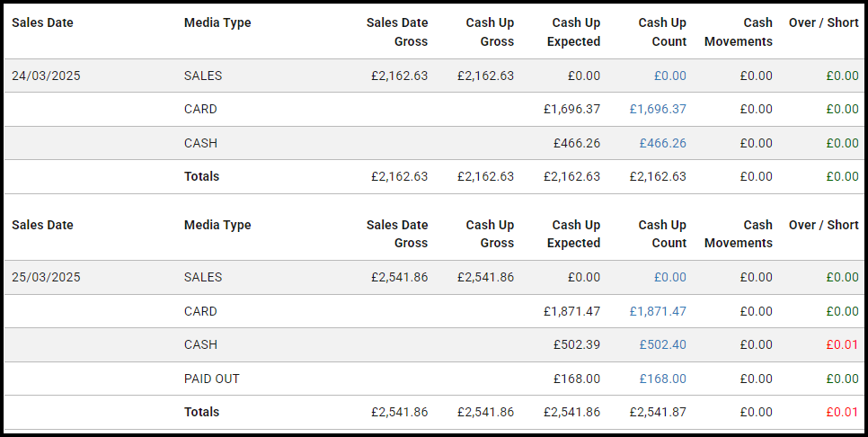This screenshot has width=868, height=437.
Task: Open the £1,871.47 CARD count link
Action: [658, 311]
